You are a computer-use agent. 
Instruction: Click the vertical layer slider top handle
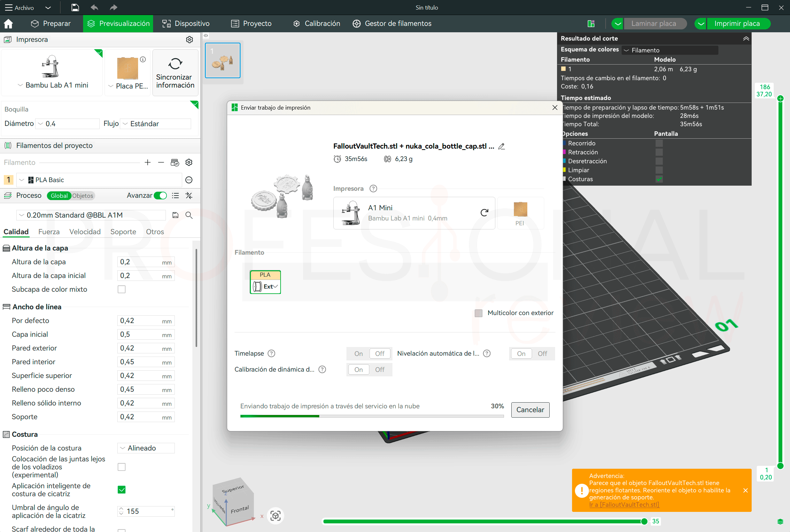(x=780, y=99)
